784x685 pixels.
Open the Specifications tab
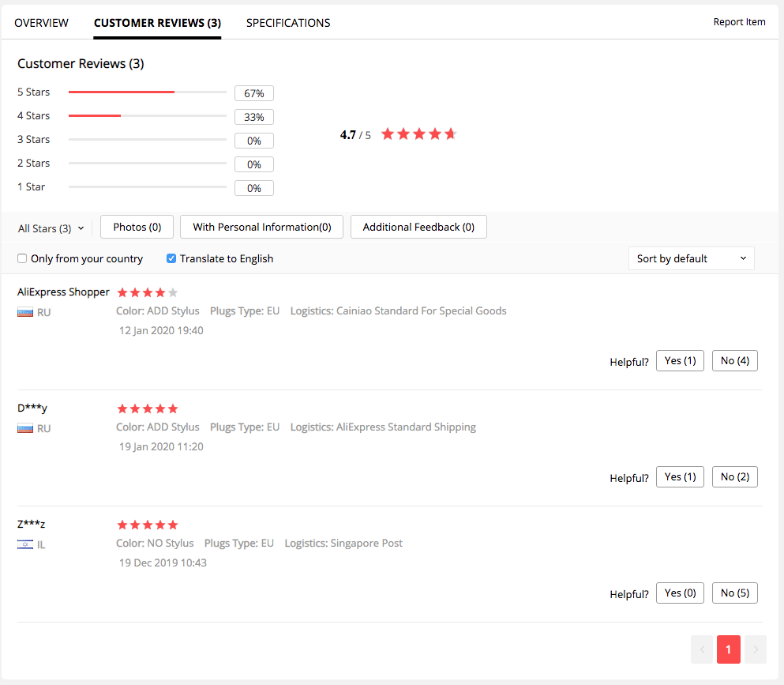pyautogui.click(x=288, y=23)
